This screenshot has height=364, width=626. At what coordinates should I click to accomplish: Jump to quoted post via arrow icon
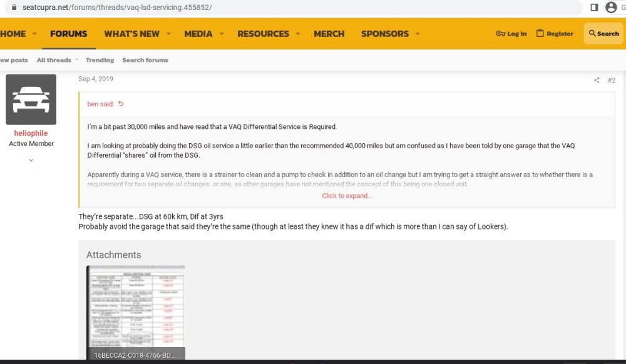pyautogui.click(x=121, y=104)
